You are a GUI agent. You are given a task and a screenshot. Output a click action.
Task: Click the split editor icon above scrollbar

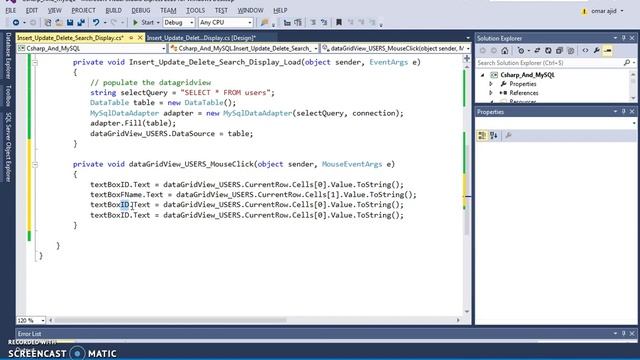[467, 58]
